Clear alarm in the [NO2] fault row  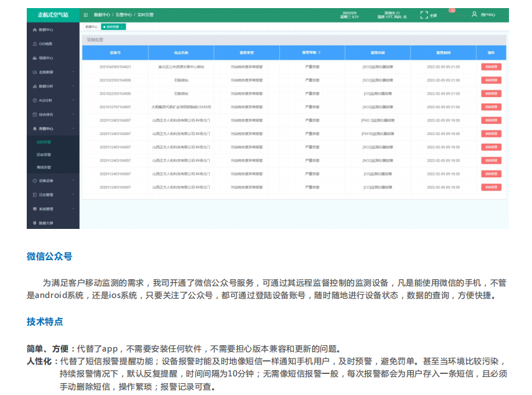(491, 160)
